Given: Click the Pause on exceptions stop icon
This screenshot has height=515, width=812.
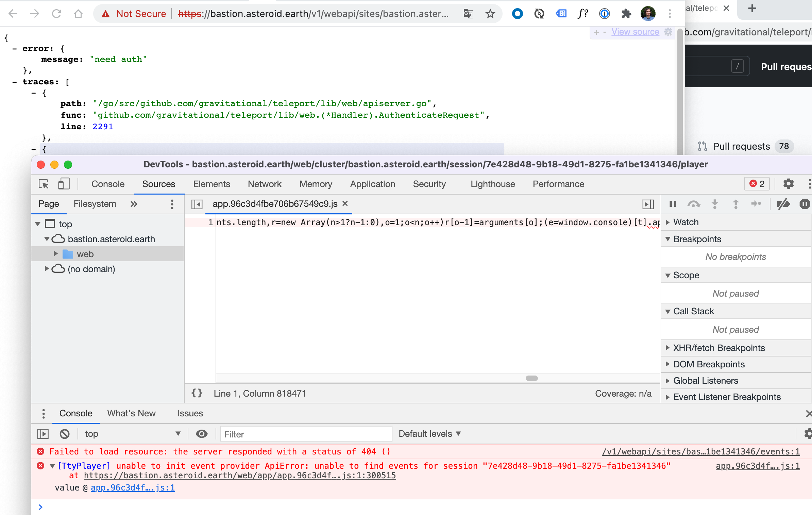Looking at the screenshot, I should click(805, 204).
